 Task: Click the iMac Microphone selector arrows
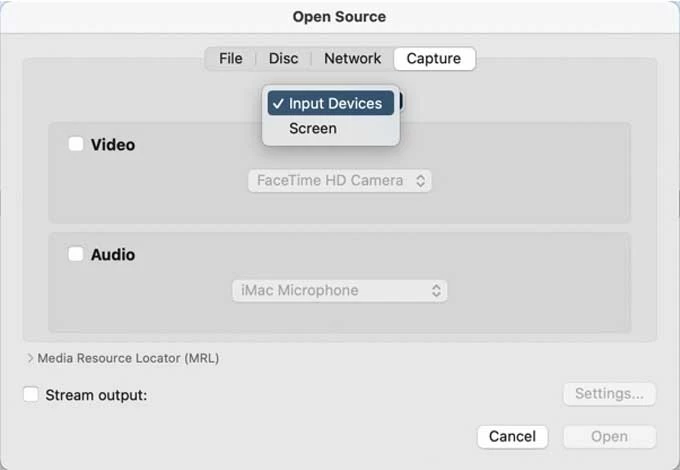[437, 291]
